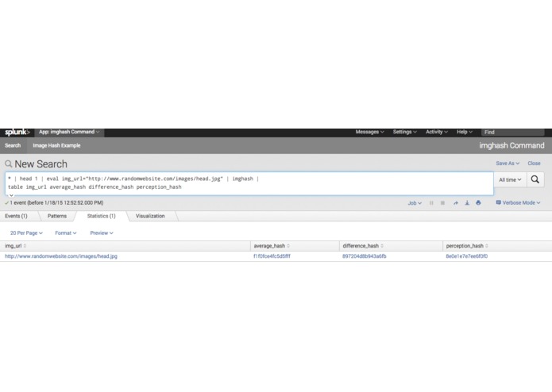Select the Statistics (1) tab
Screen dimensions: 552x392
point(101,216)
